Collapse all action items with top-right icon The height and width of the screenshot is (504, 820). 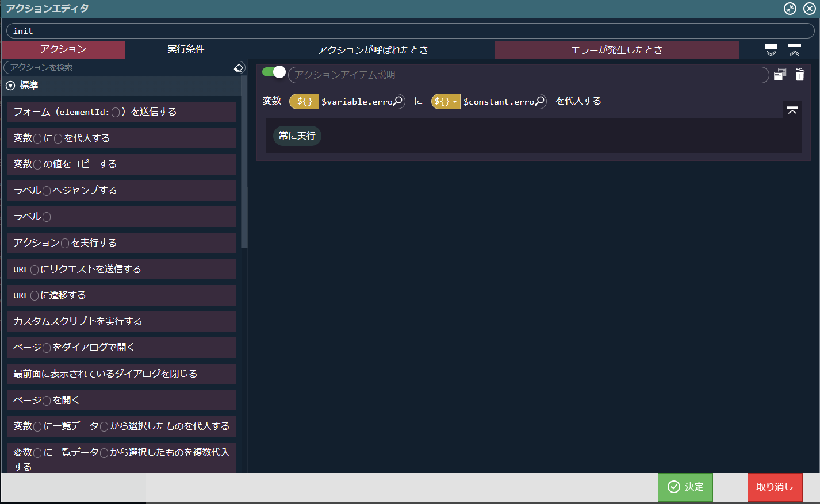click(795, 50)
